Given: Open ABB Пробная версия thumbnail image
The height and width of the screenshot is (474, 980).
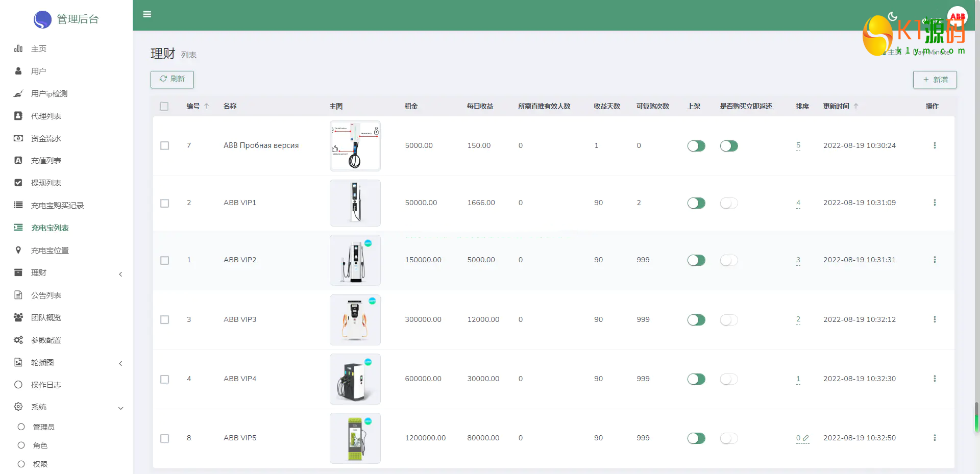Looking at the screenshot, I should (355, 146).
